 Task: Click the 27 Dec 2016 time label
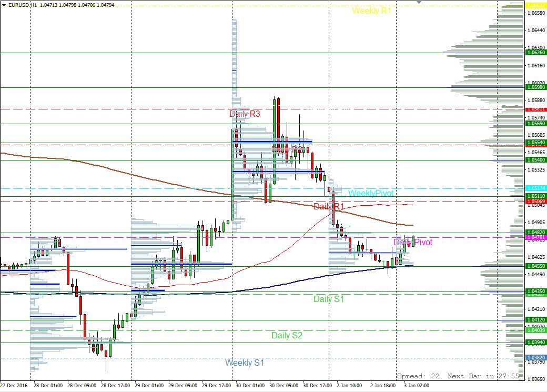point(14,385)
